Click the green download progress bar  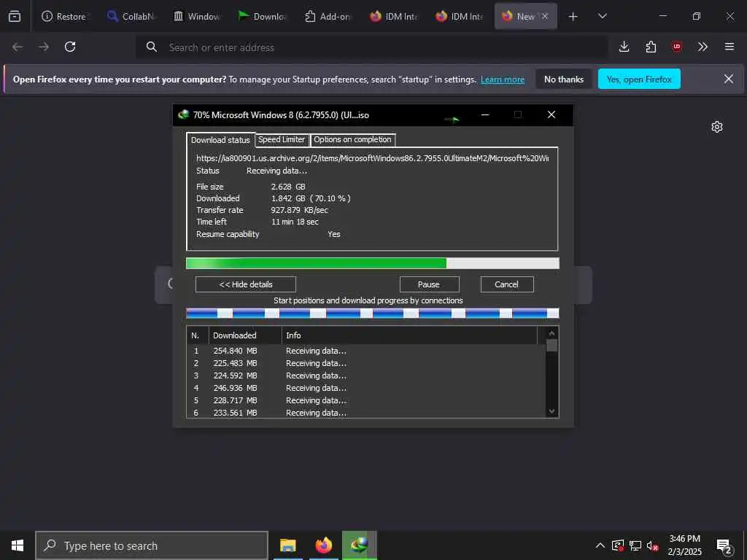click(373, 263)
